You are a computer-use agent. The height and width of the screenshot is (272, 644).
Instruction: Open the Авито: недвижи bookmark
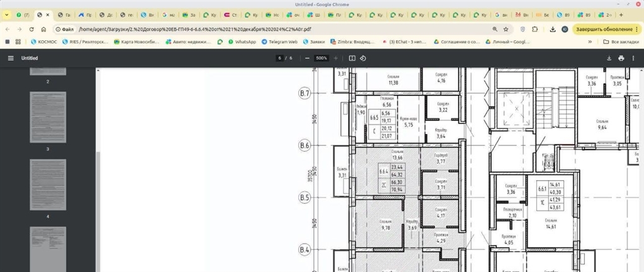pyautogui.click(x=188, y=42)
